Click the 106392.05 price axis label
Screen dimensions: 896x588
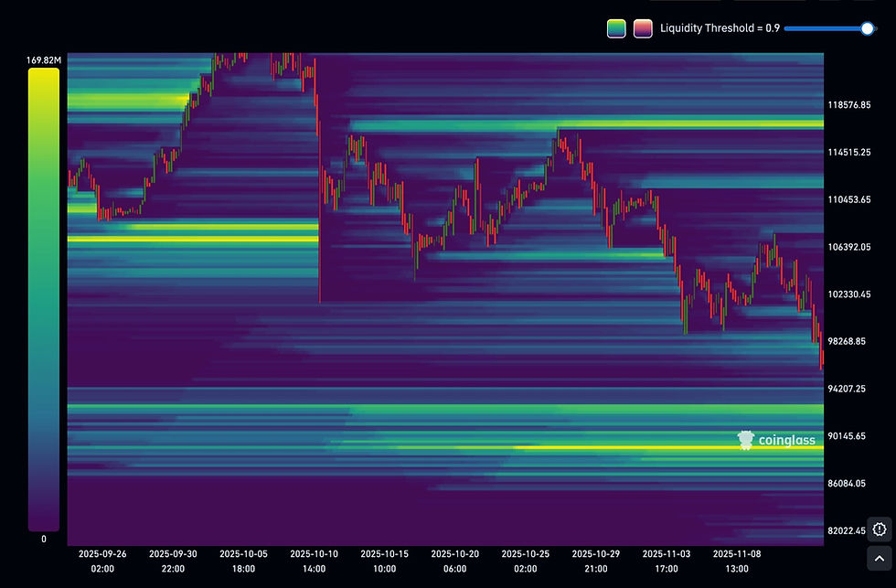(849, 248)
